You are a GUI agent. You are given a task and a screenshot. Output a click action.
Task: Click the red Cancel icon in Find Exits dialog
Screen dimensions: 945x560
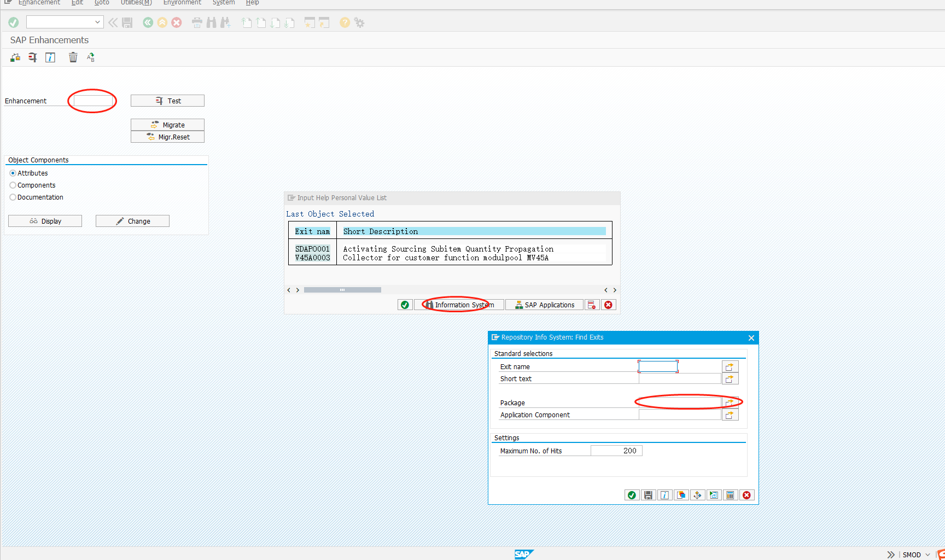pyautogui.click(x=746, y=495)
